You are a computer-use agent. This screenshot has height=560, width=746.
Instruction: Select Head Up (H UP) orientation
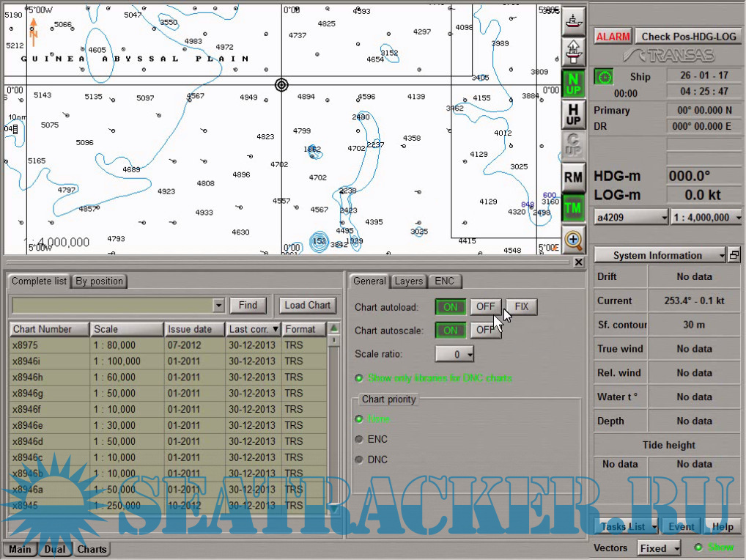[x=574, y=114]
